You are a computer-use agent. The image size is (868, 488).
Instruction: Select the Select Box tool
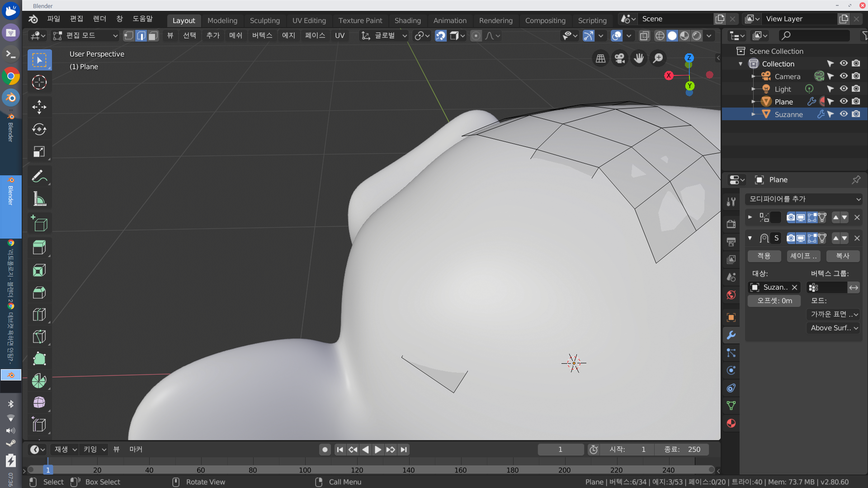pyautogui.click(x=39, y=60)
